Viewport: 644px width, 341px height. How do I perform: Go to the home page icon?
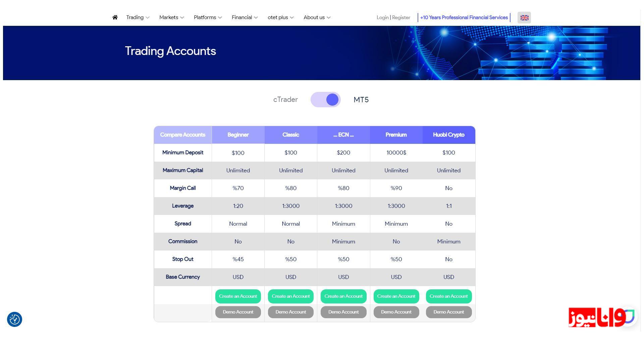pos(115,17)
